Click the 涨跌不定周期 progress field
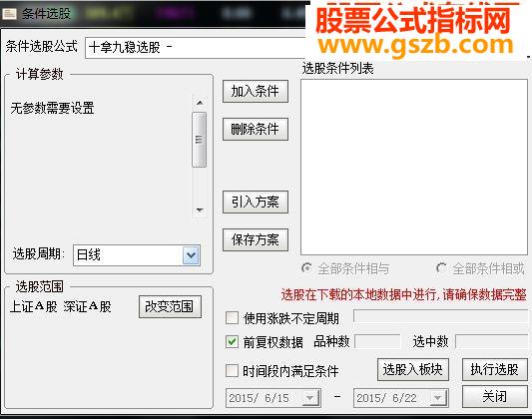This screenshot has height=419, width=532. (440, 316)
